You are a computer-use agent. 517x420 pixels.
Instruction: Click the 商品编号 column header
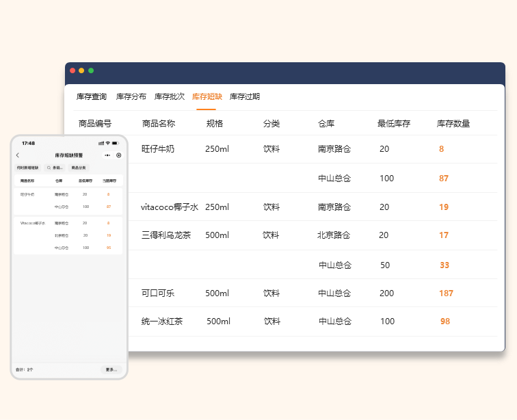click(x=95, y=124)
